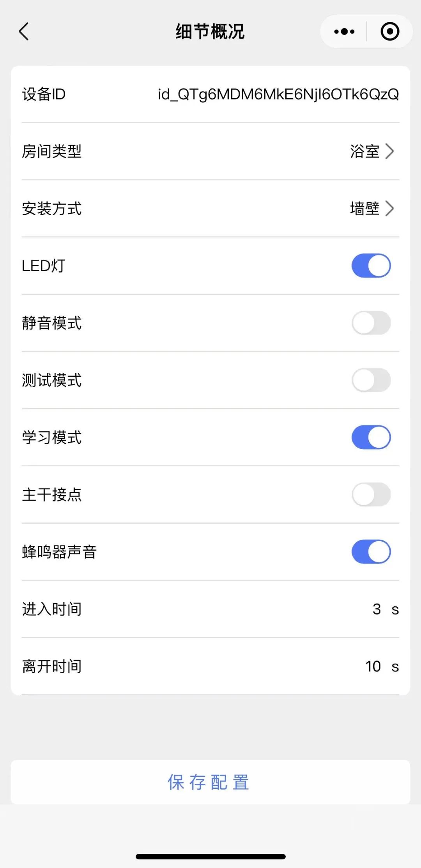The image size is (421, 868).
Task: Select the 设备ID value text
Action: pos(278,94)
